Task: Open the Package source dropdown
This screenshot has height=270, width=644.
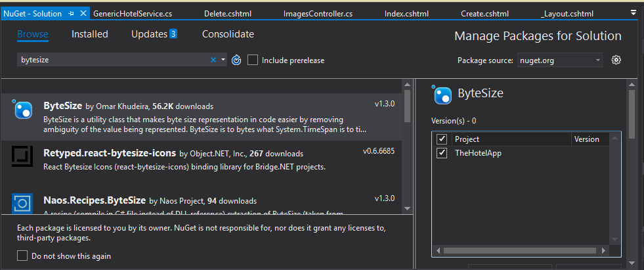Action: [560, 60]
